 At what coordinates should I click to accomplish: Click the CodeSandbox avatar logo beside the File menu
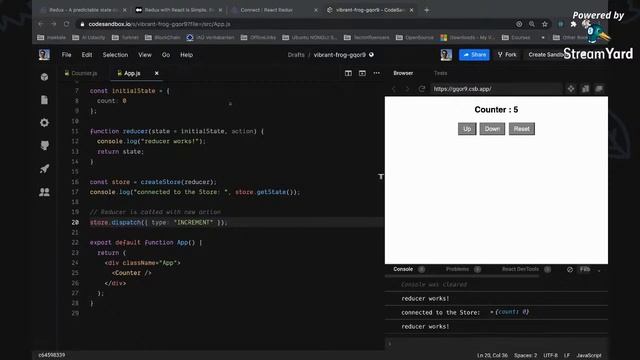coord(44,55)
